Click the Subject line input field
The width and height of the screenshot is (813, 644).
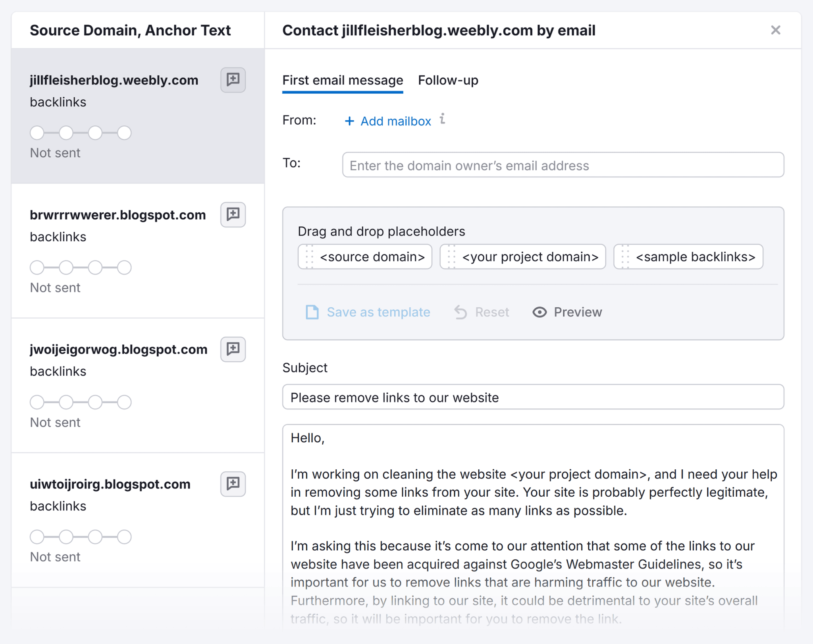[x=533, y=397]
